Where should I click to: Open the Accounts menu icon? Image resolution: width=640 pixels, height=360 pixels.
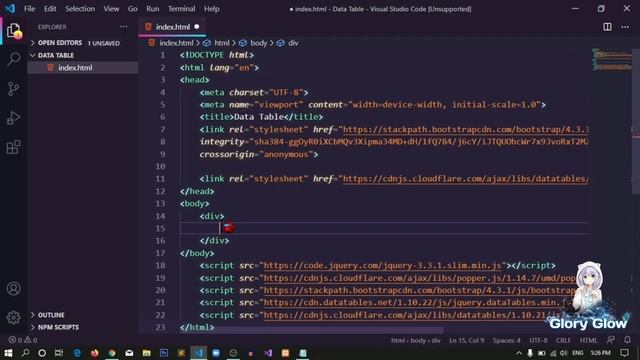point(13,289)
